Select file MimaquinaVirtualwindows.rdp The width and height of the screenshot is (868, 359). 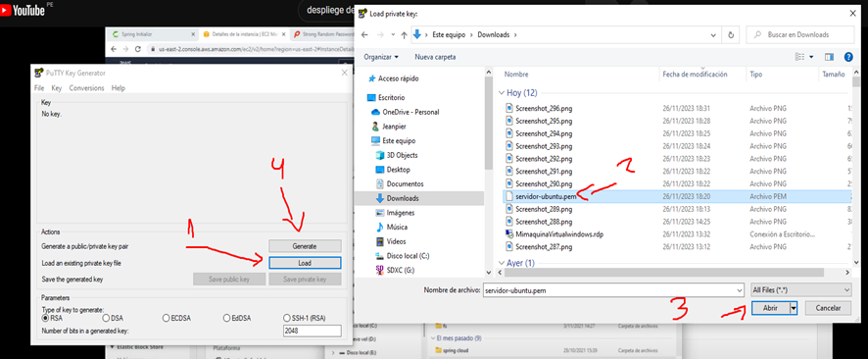[x=555, y=234]
